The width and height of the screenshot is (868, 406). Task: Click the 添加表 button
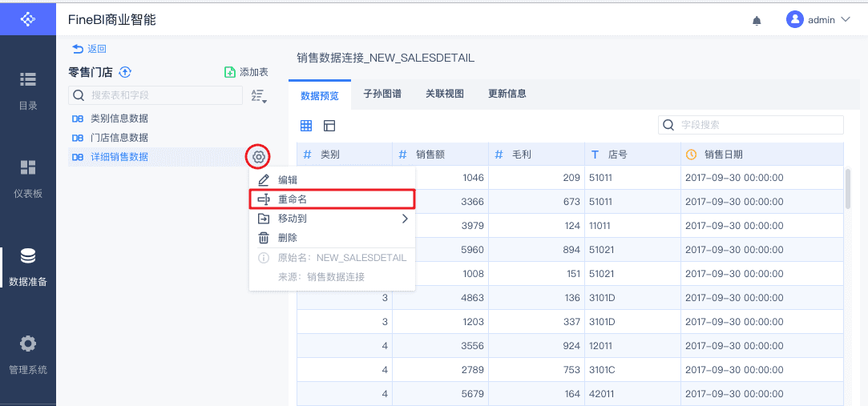[246, 72]
